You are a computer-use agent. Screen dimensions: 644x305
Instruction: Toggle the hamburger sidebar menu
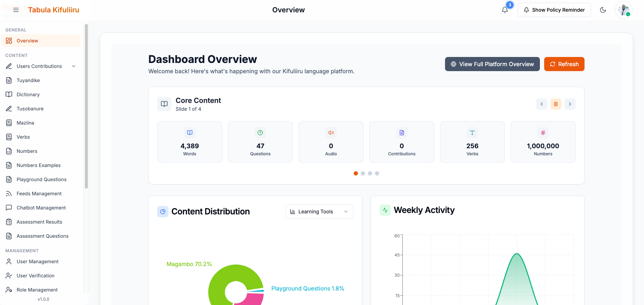pyautogui.click(x=16, y=10)
